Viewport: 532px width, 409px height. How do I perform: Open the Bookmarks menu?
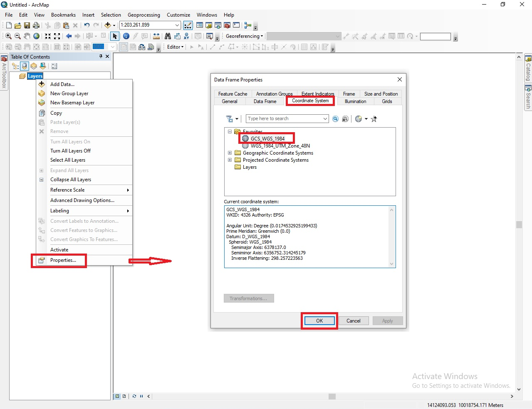(x=63, y=15)
